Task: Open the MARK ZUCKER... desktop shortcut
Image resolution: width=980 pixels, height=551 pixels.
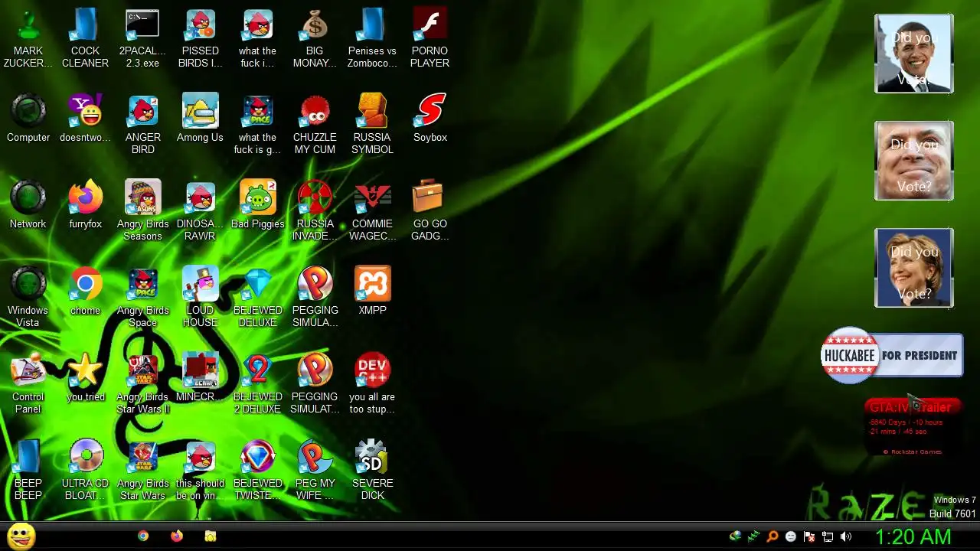Action: point(28,38)
